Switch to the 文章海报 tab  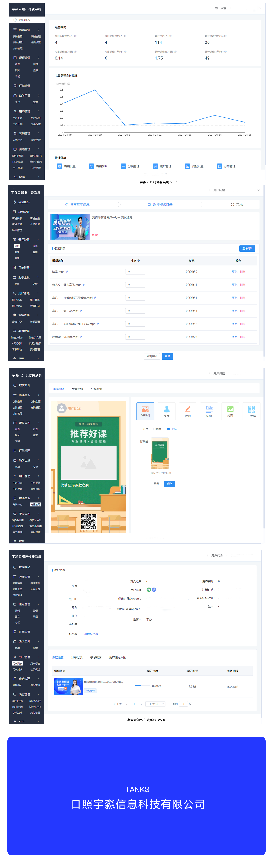(77, 389)
